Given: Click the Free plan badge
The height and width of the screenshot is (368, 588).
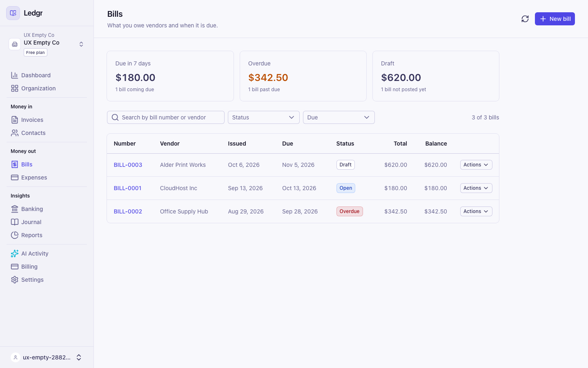Looking at the screenshot, I should (x=36, y=52).
